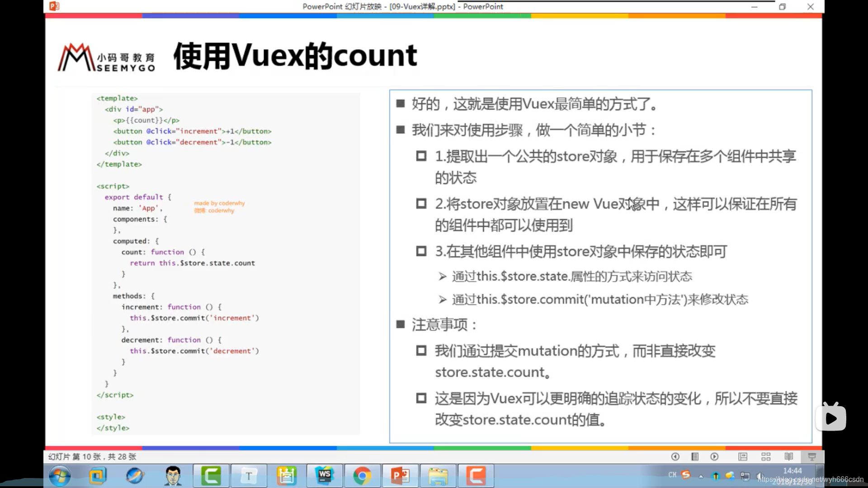Click the system clock showing 14:44
Image resolution: width=868 pixels, height=488 pixels.
tap(792, 471)
